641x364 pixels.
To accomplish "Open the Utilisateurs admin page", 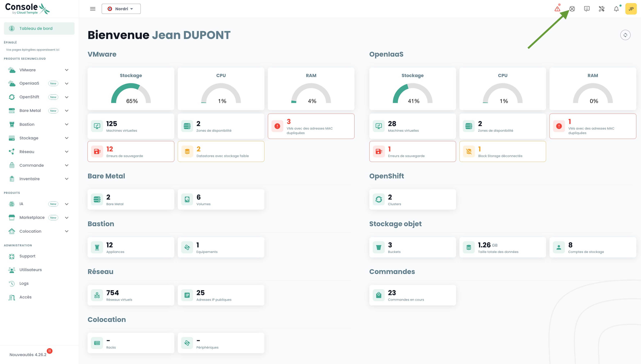I will point(31,270).
